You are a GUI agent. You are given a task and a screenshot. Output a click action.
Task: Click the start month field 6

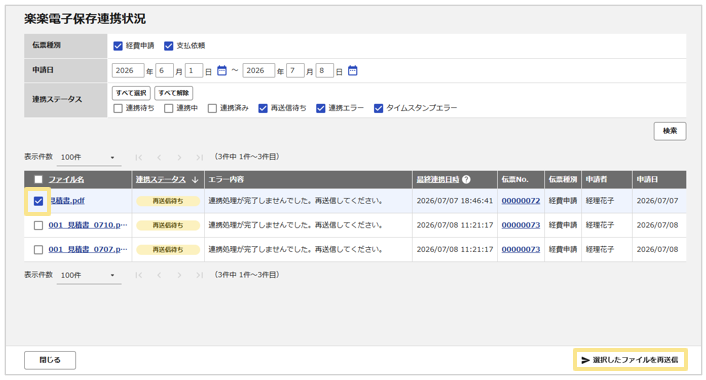(x=164, y=71)
